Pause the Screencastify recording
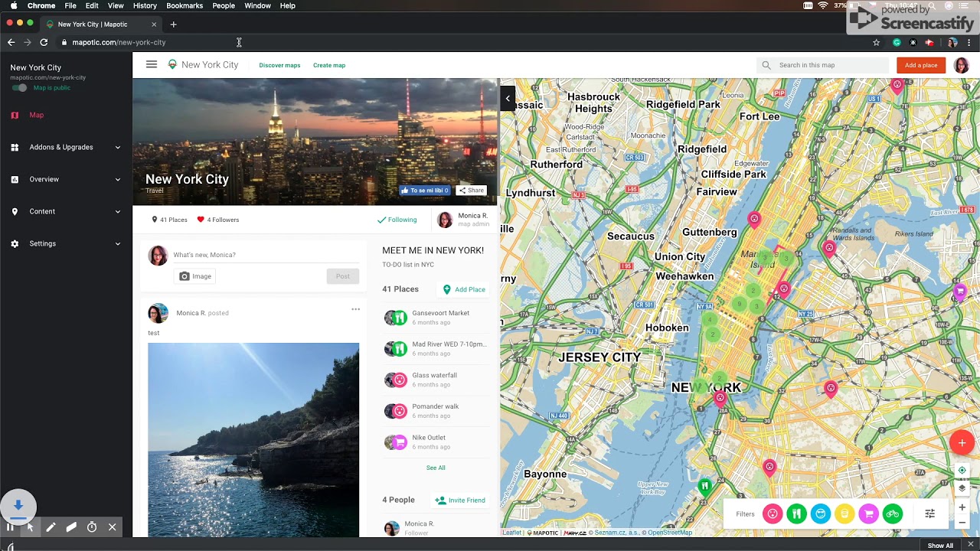 tap(10, 527)
